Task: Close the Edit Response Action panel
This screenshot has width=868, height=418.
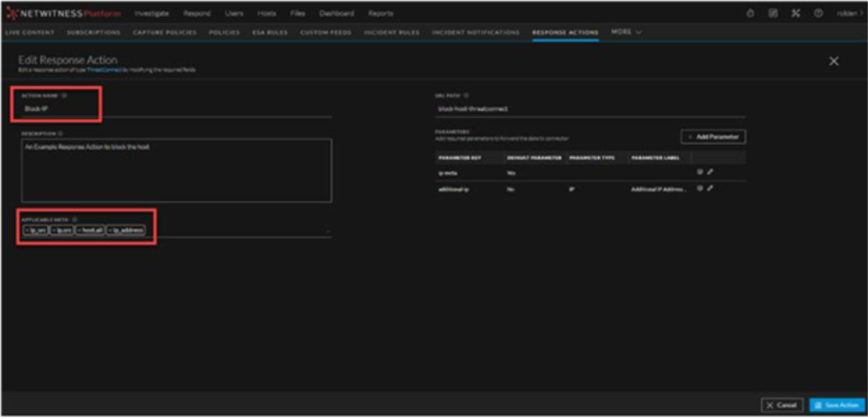Action: click(833, 61)
